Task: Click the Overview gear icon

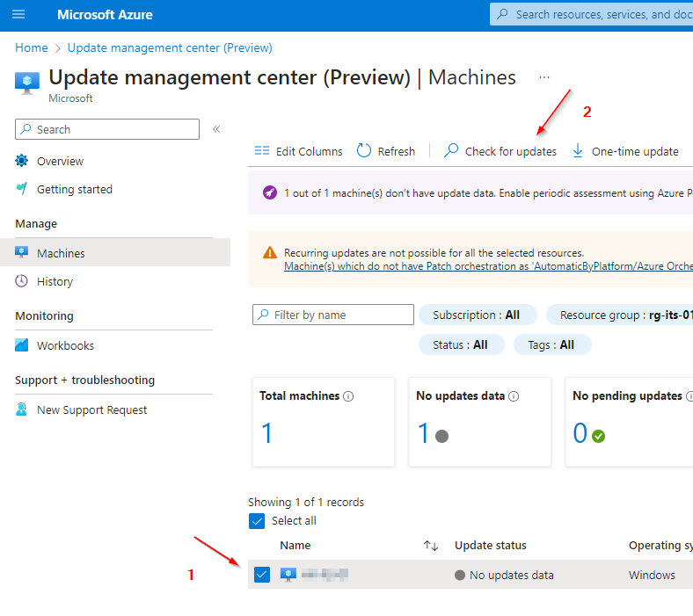Action: tap(21, 161)
